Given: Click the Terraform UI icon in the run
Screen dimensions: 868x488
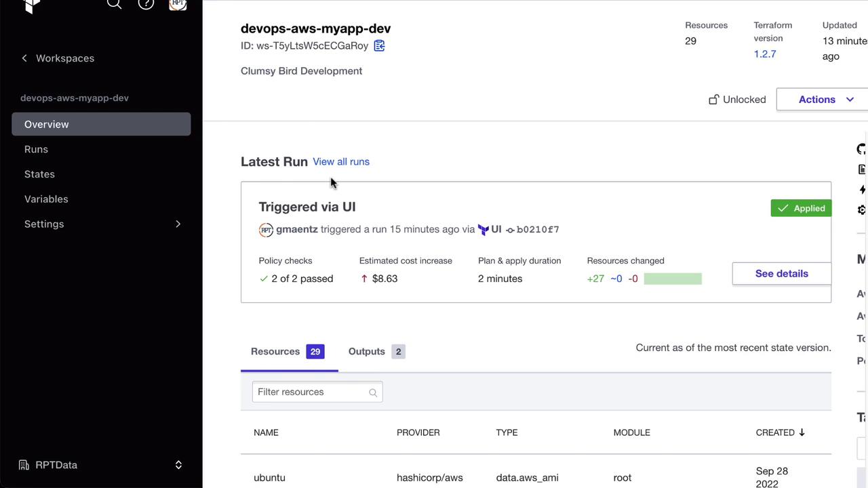Looking at the screenshot, I should click(x=484, y=230).
